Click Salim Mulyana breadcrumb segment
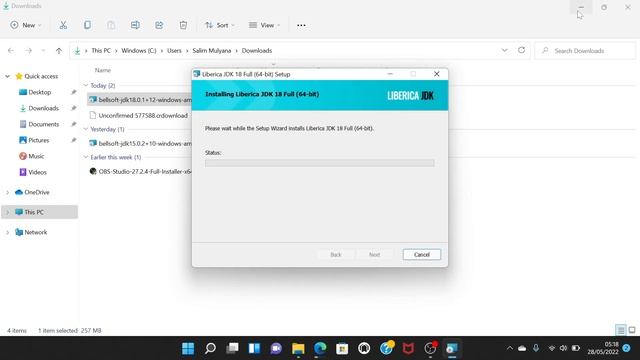Image resolution: width=640 pixels, height=360 pixels. pyautogui.click(x=212, y=51)
